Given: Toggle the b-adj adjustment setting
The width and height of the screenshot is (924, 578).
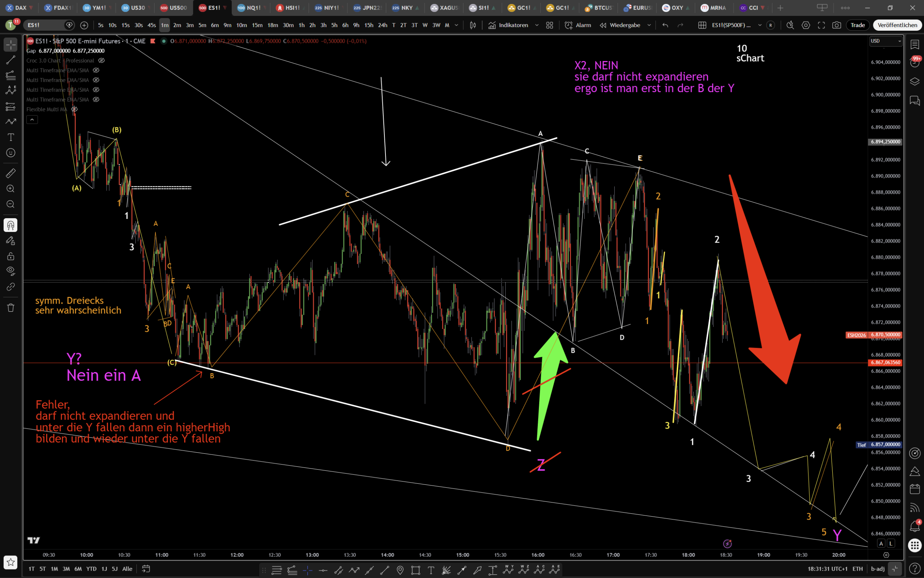Looking at the screenshot, I should (877, 569).
